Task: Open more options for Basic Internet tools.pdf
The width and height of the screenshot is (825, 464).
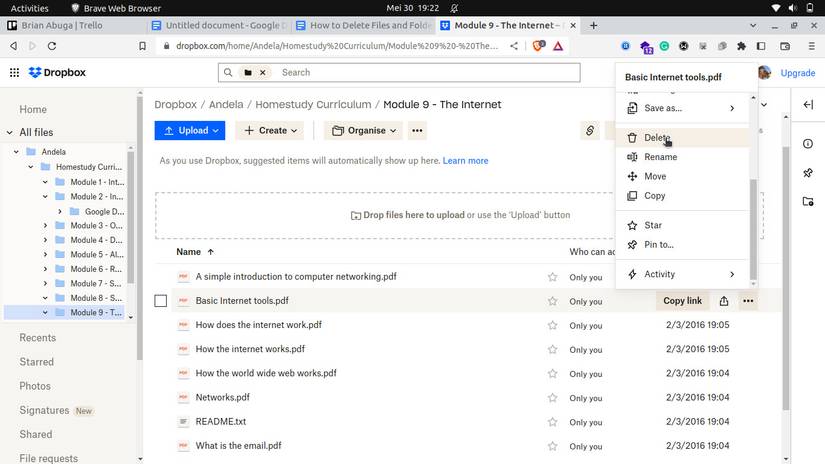Action: (748, 301)
